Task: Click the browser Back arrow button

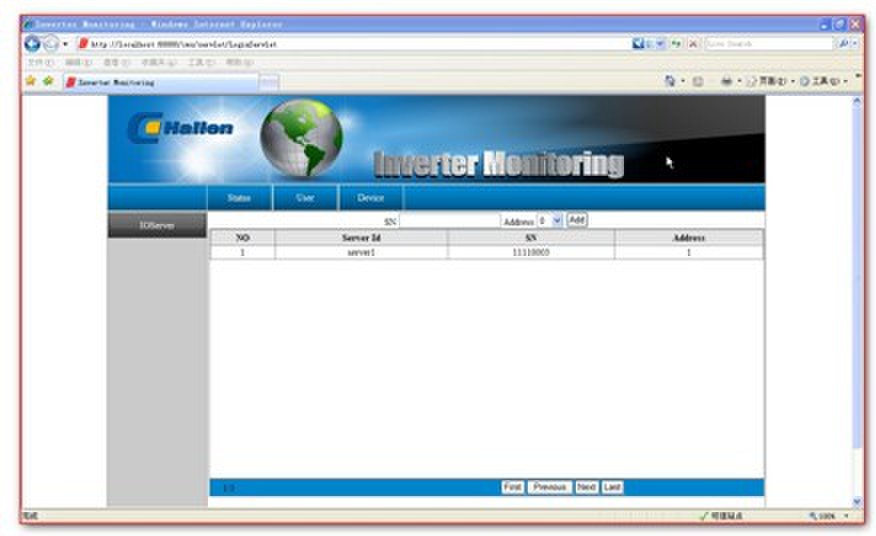Action: [32, 43]
